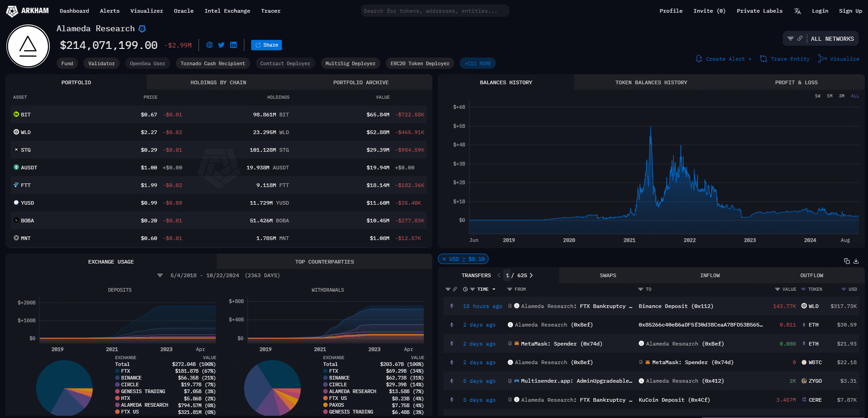Focus the token and address search field
The height and width of the screenshot is (418, 868).
coord(435,11)
